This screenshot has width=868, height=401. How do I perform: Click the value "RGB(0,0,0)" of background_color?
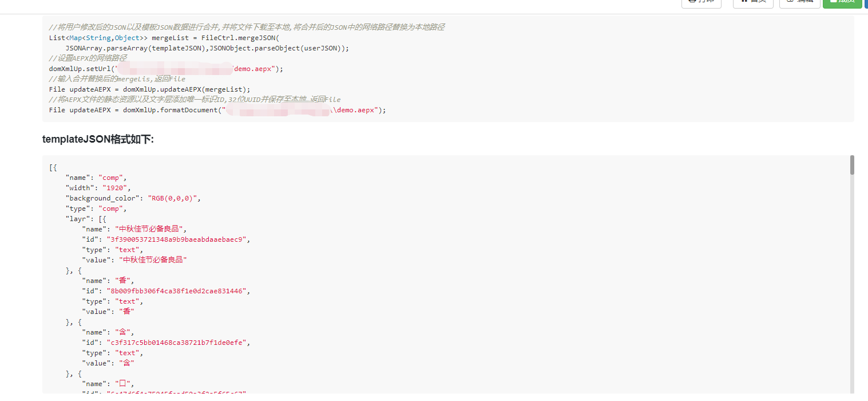pos(172,198)
